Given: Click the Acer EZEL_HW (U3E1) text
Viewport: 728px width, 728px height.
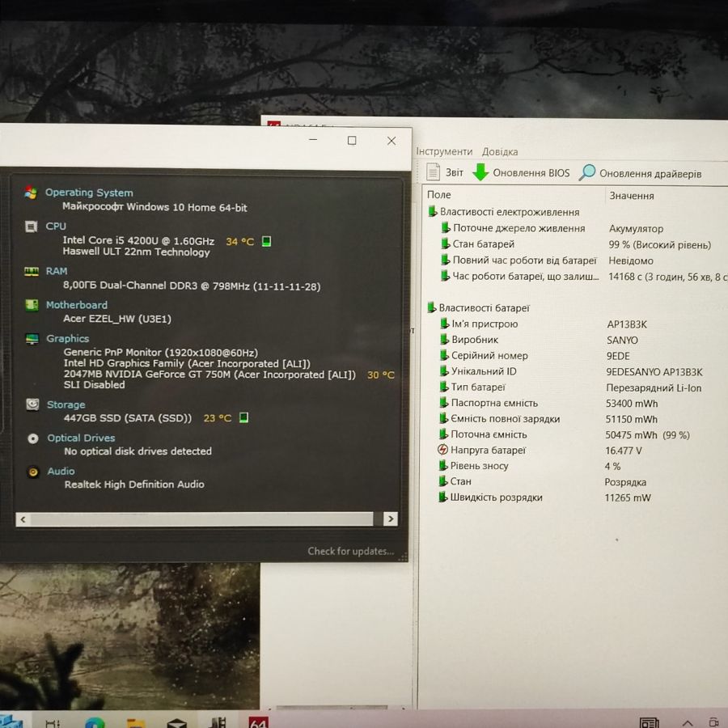Looking at the screenshot, I should [x=117, y=319].
